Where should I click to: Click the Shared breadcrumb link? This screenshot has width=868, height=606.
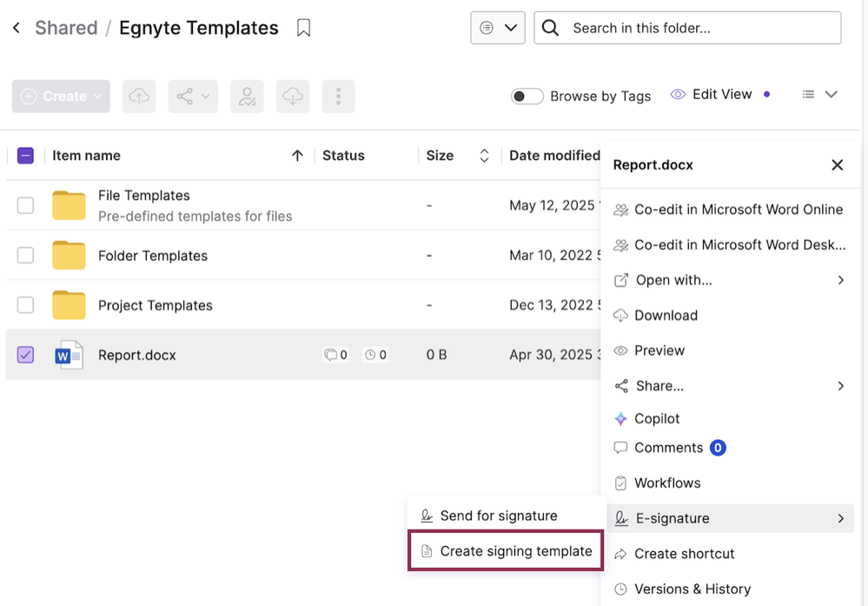tap(66, 28)
